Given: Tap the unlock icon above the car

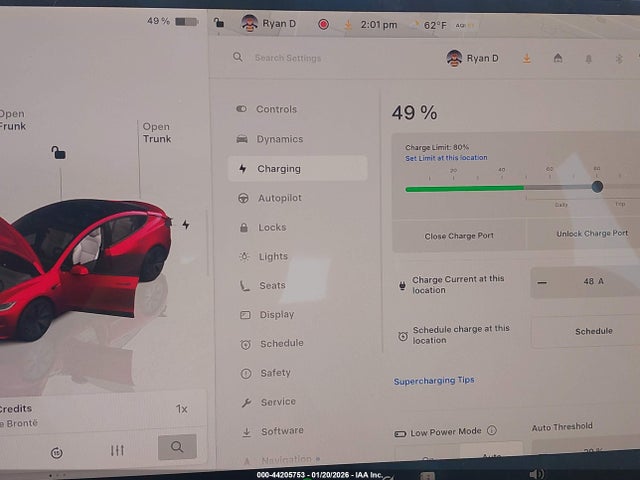Looking at the screenshot, I should (x=58, y=153).
